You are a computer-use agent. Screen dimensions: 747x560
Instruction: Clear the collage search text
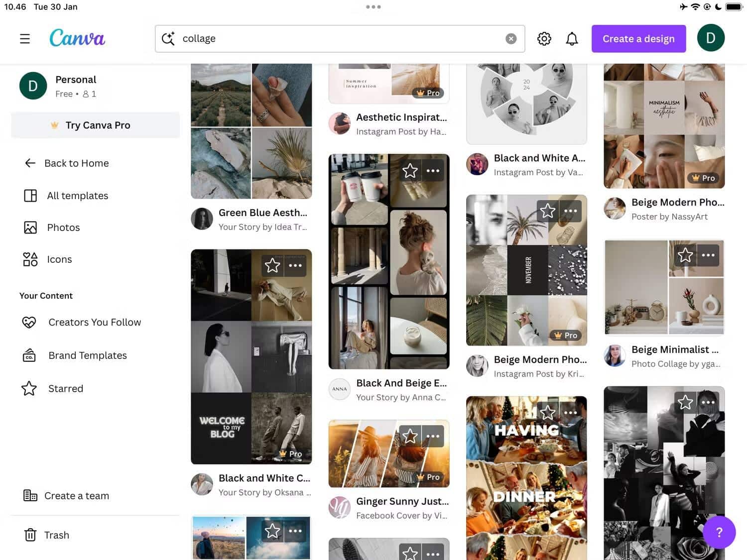[511, 39]
